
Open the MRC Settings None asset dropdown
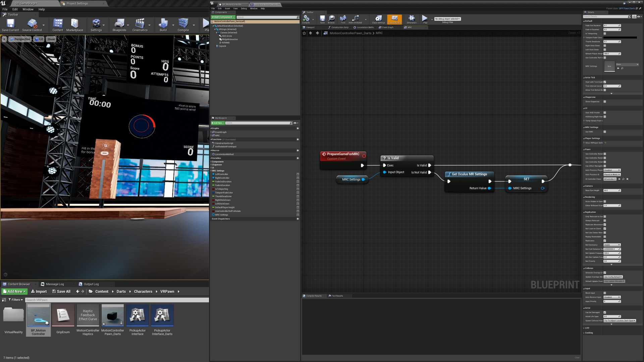627,64
